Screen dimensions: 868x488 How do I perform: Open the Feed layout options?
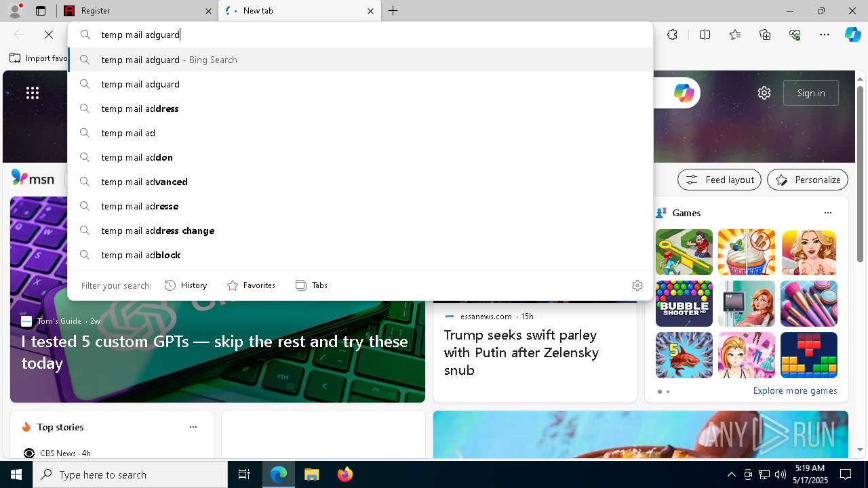click(x=719, y=180)
